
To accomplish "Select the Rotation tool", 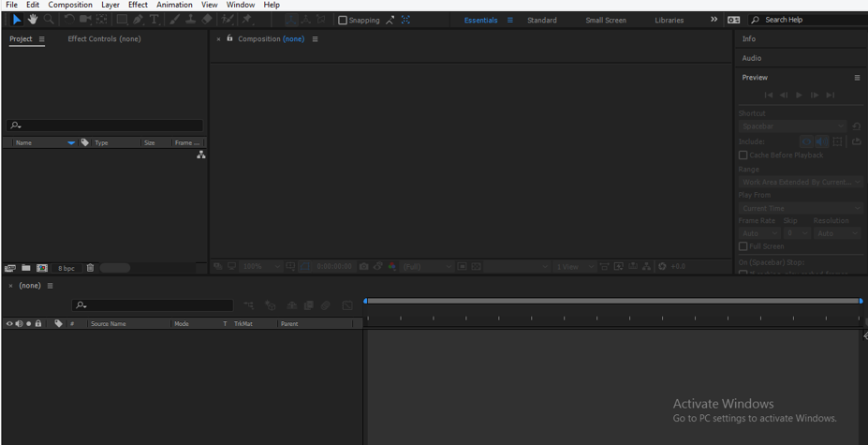I will 69,20.
